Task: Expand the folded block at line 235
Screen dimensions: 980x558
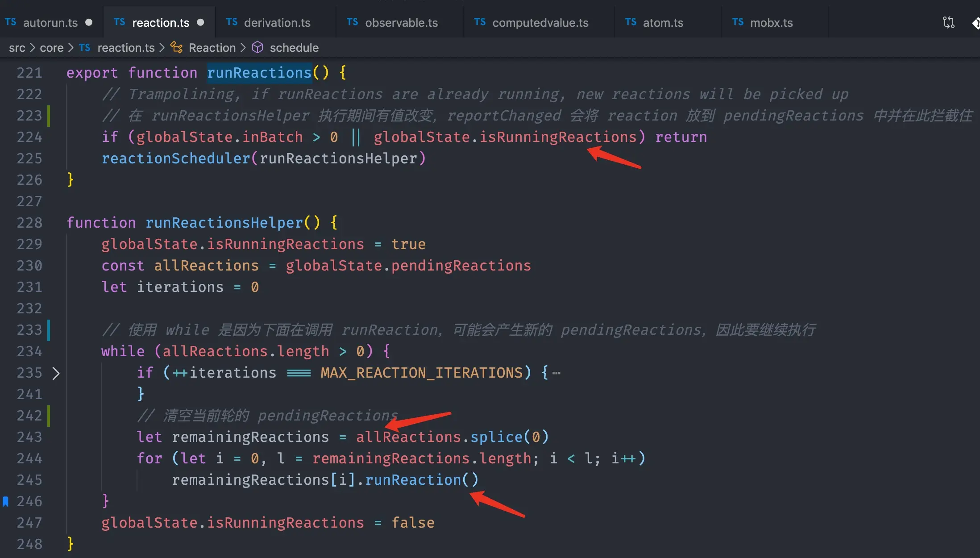Action: (x=56, y=373)
